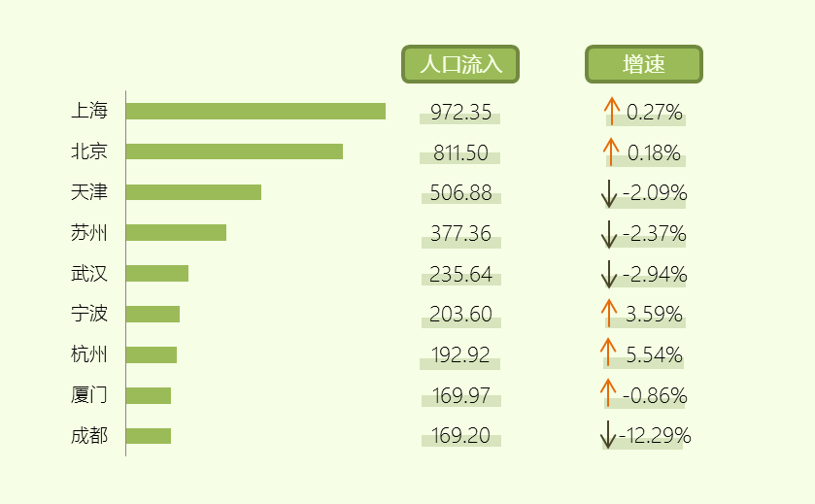Click the down arrow next to -2.94%

609,275
